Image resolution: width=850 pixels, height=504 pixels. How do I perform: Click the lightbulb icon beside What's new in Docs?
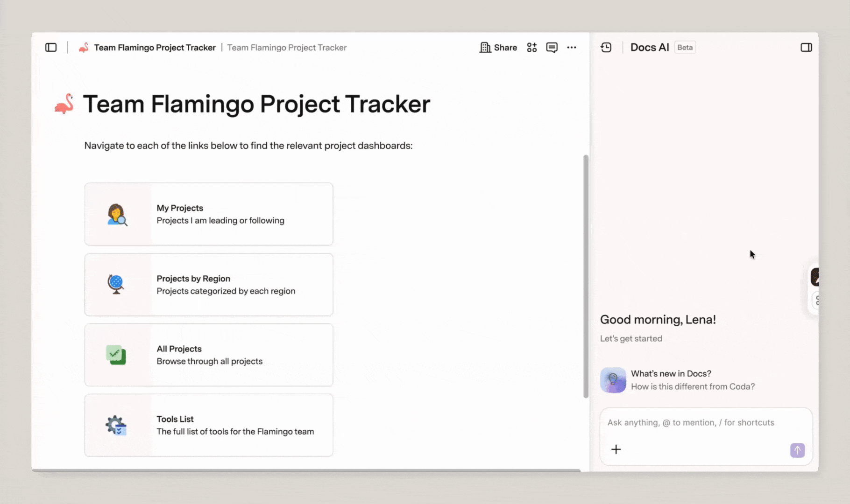(x=613, y=380)
